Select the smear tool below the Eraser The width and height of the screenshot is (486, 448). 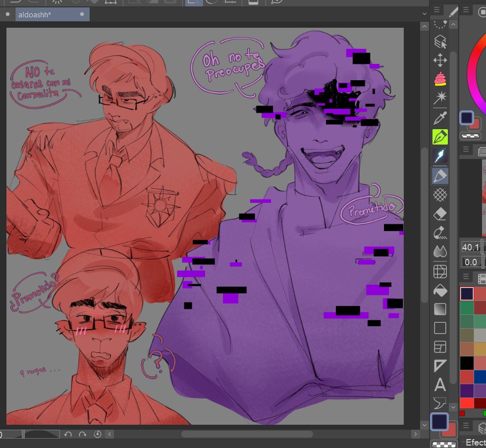(x=440, y=233)
